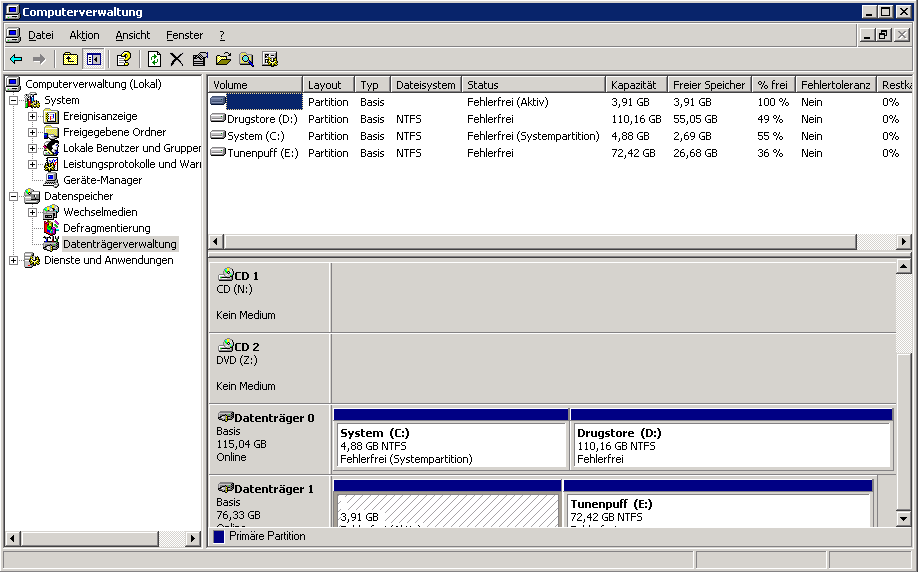
Task: Click Primäre Partition blue legend swatch
Action: point(219,536)
